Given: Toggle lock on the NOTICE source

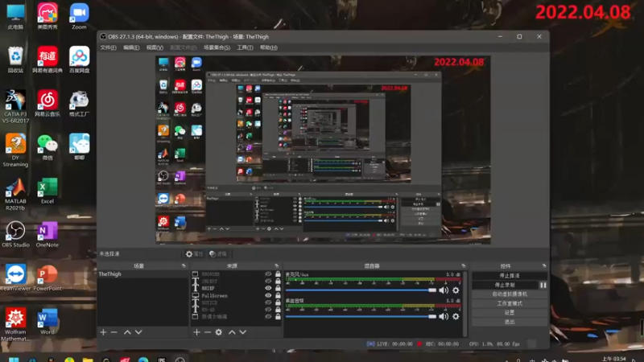Looking at the screenshot, I should coord(278,302).
